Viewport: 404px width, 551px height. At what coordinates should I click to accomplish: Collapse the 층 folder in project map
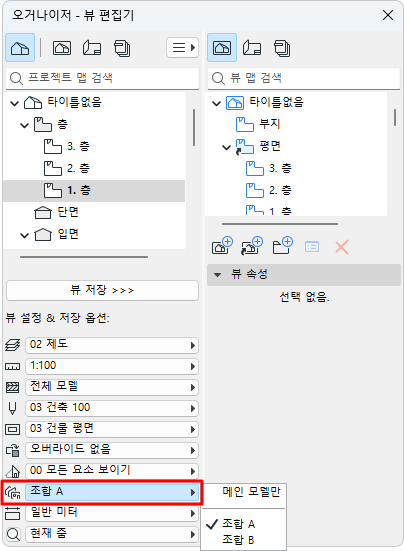coord(24,125)
